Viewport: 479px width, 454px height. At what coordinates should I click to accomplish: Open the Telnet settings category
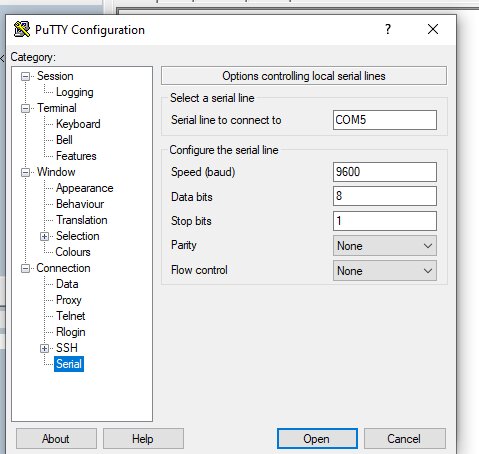point(70,316)
